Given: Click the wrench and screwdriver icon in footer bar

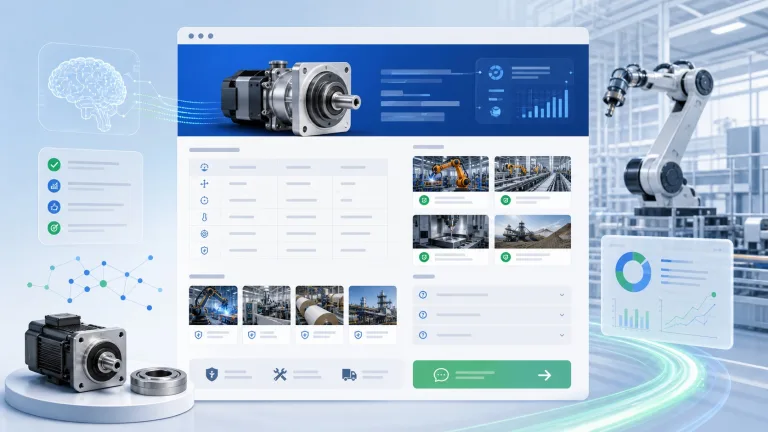Looking at the screenshot, I should pos(280,375).
